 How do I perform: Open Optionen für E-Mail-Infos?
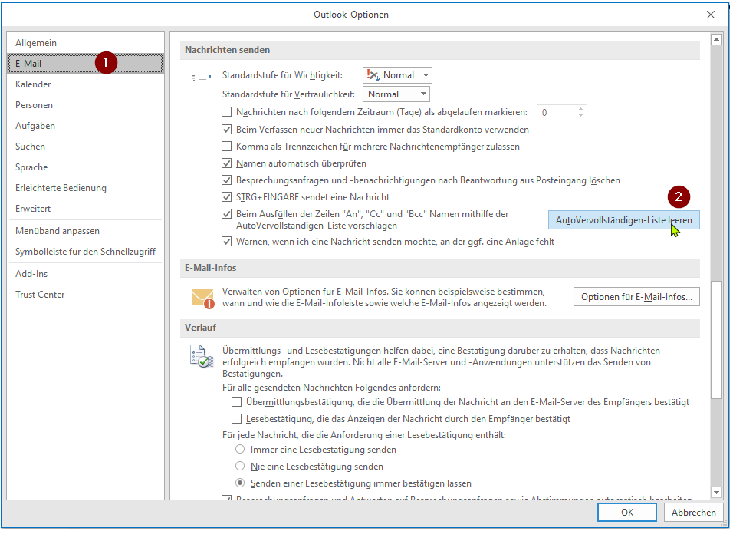pos(636,297)
